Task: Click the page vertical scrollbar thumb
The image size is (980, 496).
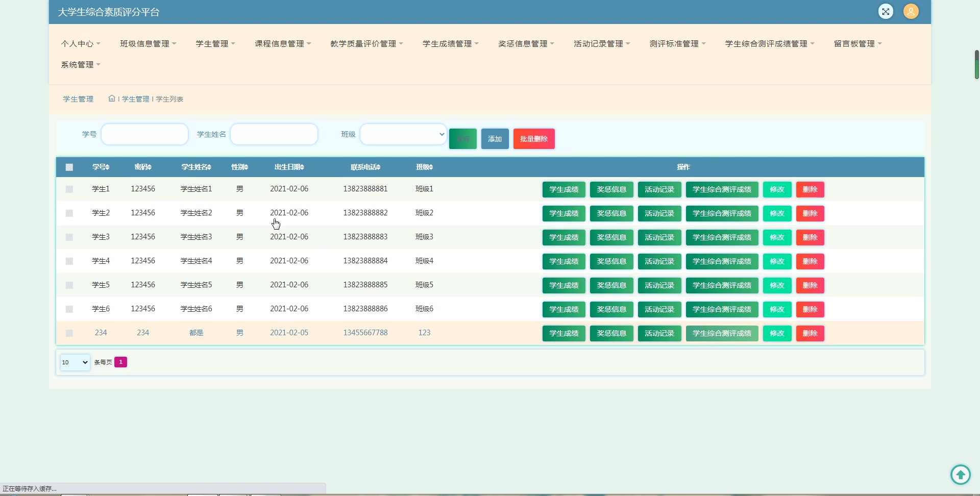Action: [x=977, y=64]
